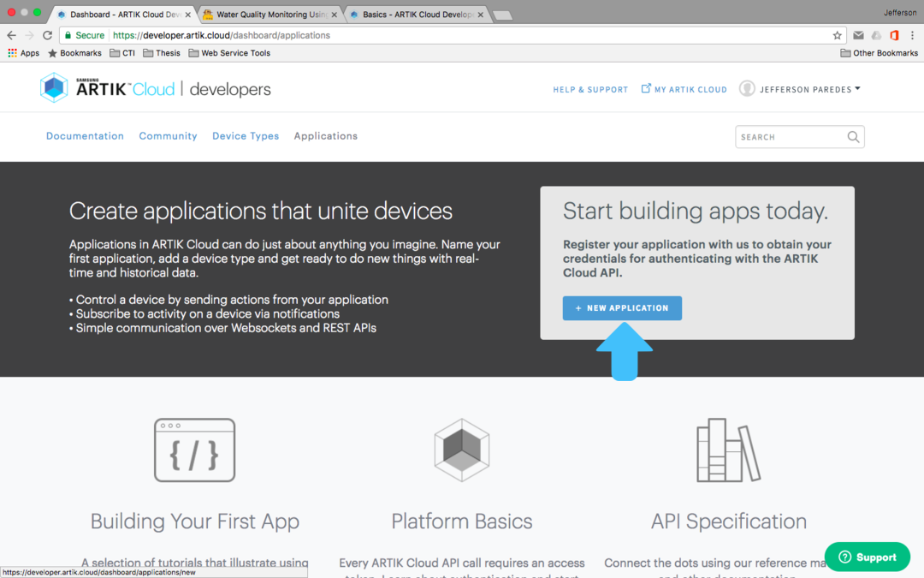The image size is (924, 578).
Task: Open API Specification heading link
Action: [729, 521]
